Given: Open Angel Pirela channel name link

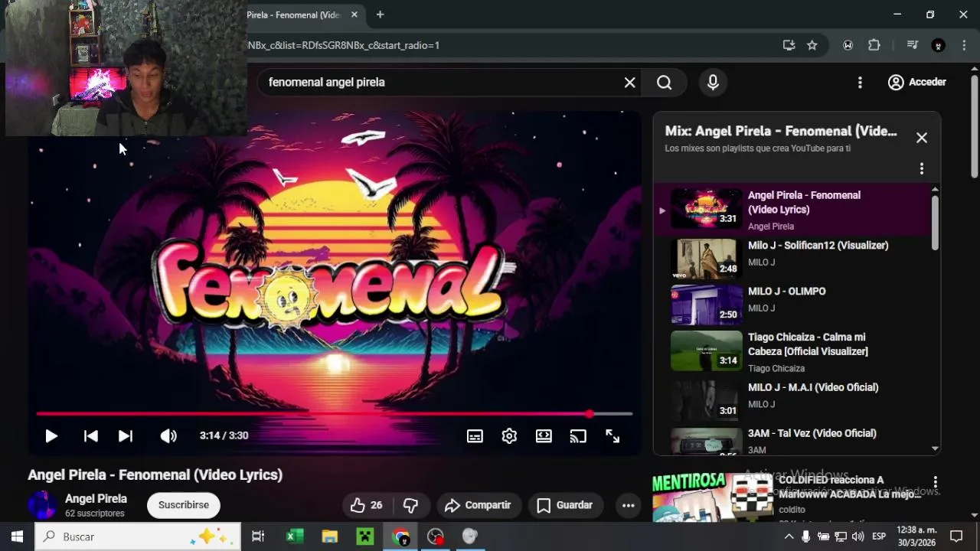Looking at the screenshot, I should coord(96,499).
